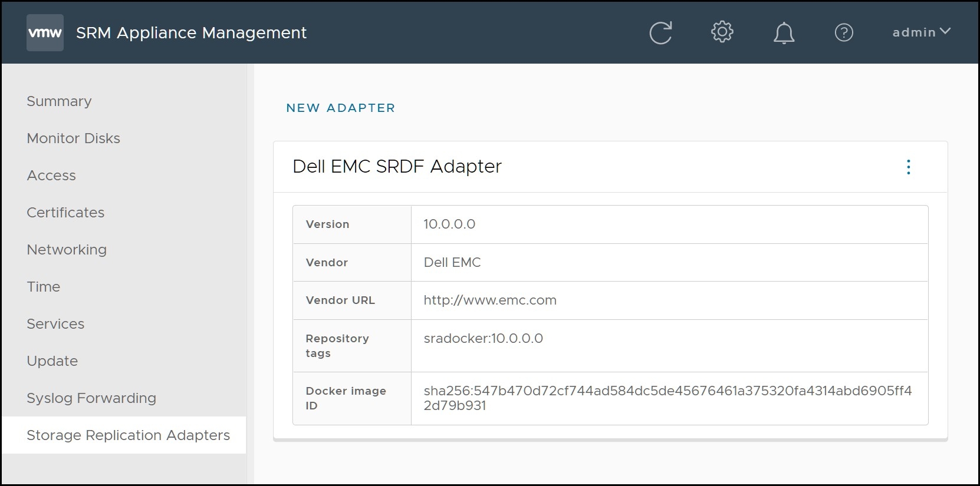
Task: Click Dell EMC SRDF Adapter card title
Action: click(397, 167)
